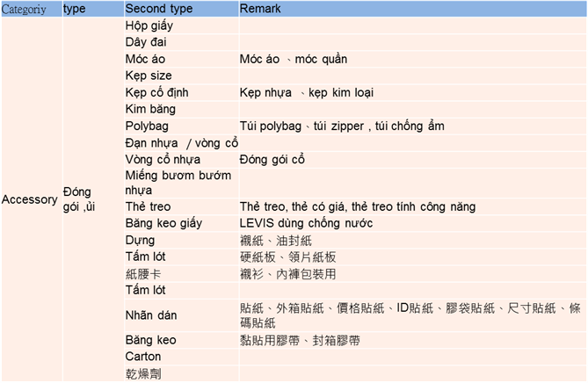The width and height of the screenshot is (588, 383).
Task: Select the 'Hộp giấy' cell
Action: tap(149, 25)
